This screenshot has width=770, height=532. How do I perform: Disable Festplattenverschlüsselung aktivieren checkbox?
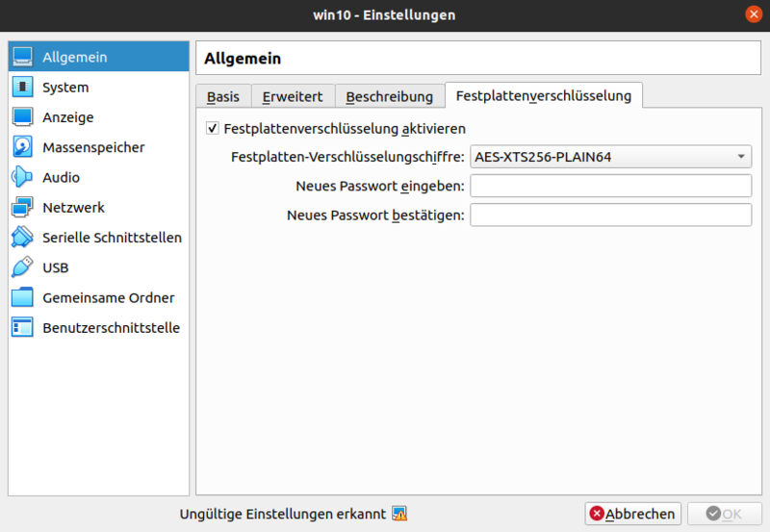tap(213, 128)
